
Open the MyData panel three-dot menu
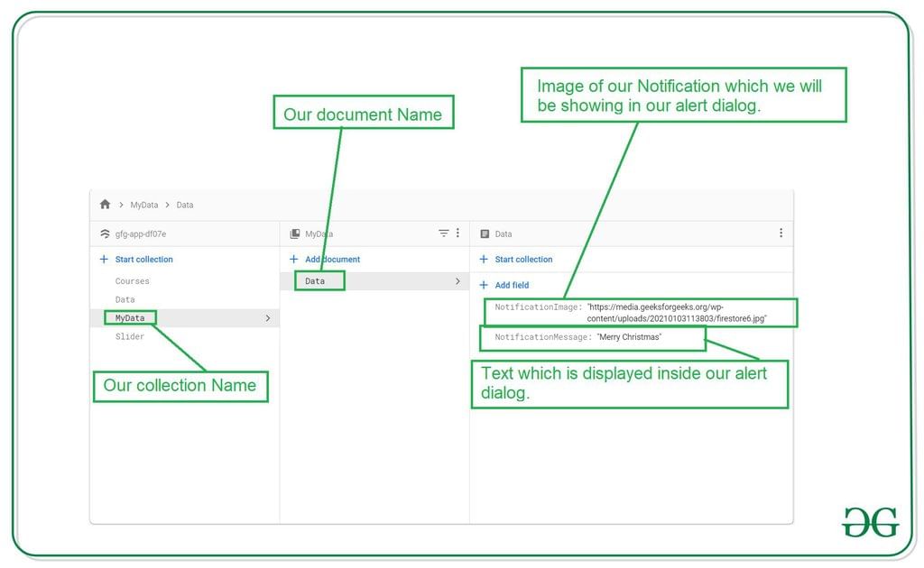457,233
